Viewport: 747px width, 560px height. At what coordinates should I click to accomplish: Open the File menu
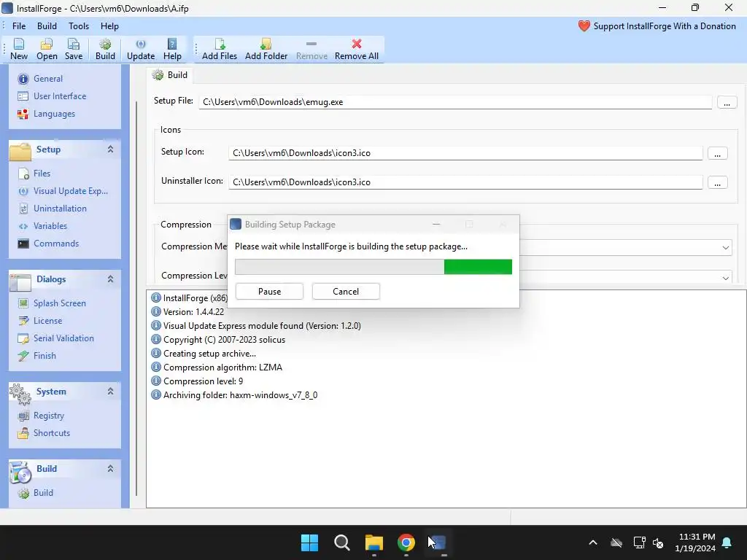pos(19,26)
